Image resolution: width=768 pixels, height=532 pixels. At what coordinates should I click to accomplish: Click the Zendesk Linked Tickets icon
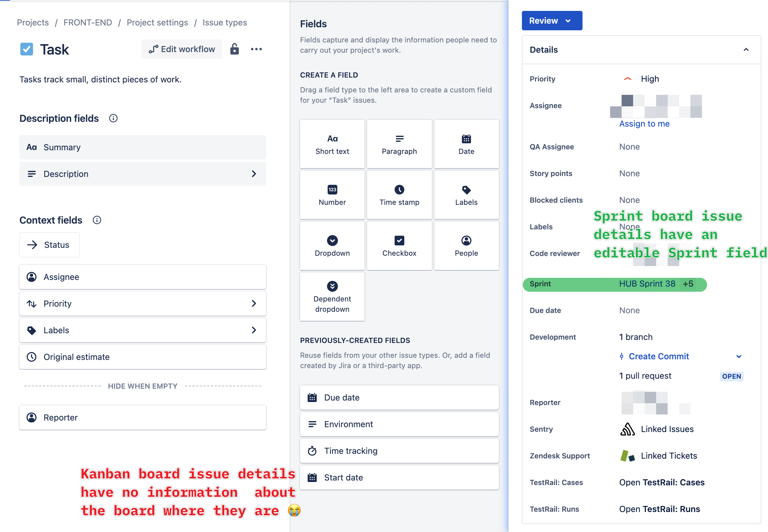point(627,456)
